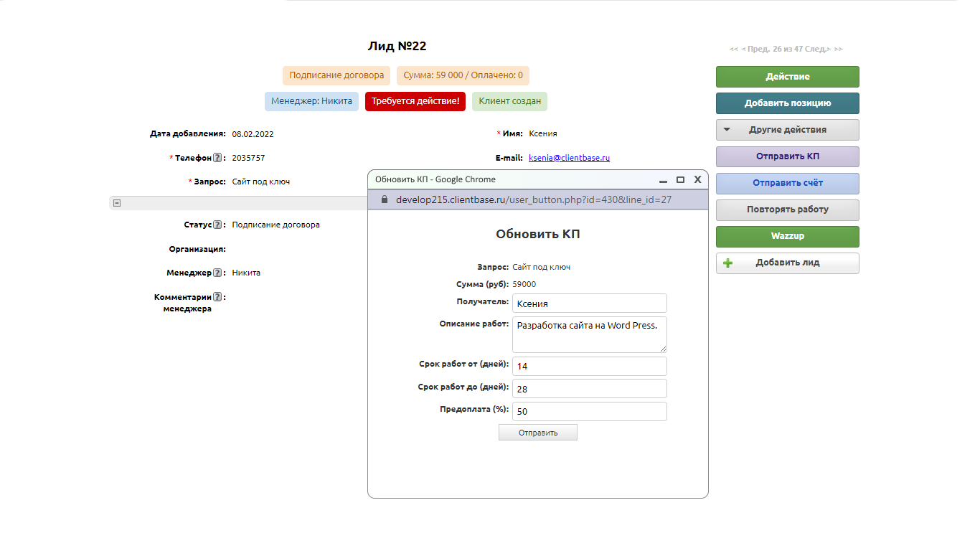Submit the form with Отправить button
Viewport: 980px width, 551px height.
tap(537, 433)
